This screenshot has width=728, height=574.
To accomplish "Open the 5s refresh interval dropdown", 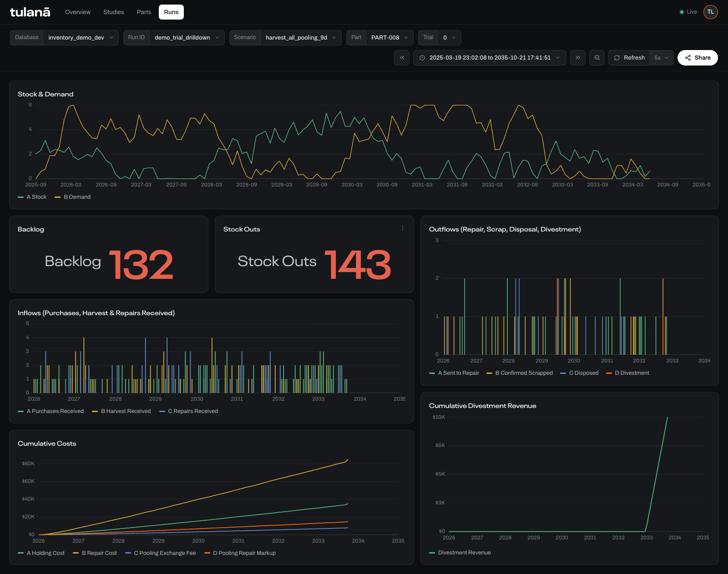I will click(662, 58).
